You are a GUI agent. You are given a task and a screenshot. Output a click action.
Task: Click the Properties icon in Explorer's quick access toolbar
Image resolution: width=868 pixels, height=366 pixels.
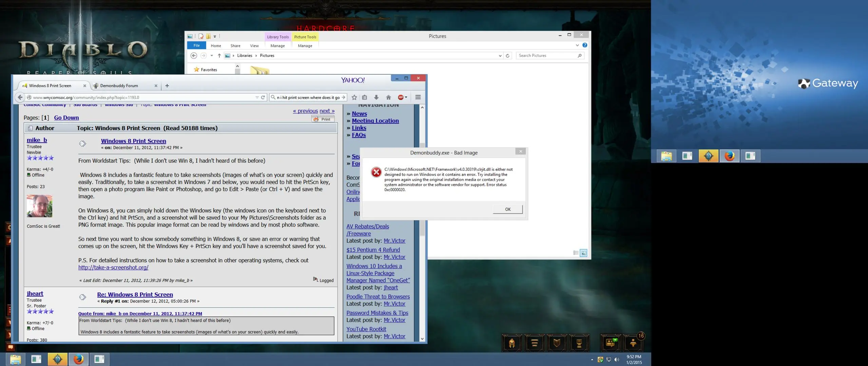201,36
